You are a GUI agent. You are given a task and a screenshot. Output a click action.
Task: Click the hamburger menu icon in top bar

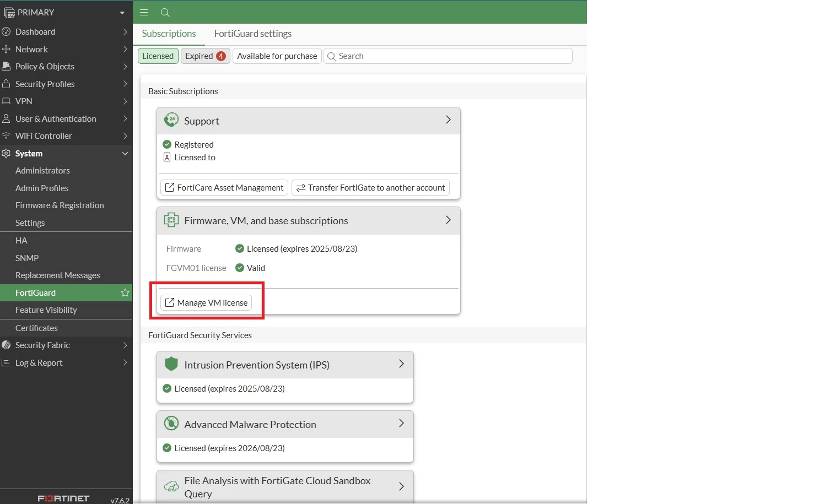pyautogui.click(x=144, y=12)
